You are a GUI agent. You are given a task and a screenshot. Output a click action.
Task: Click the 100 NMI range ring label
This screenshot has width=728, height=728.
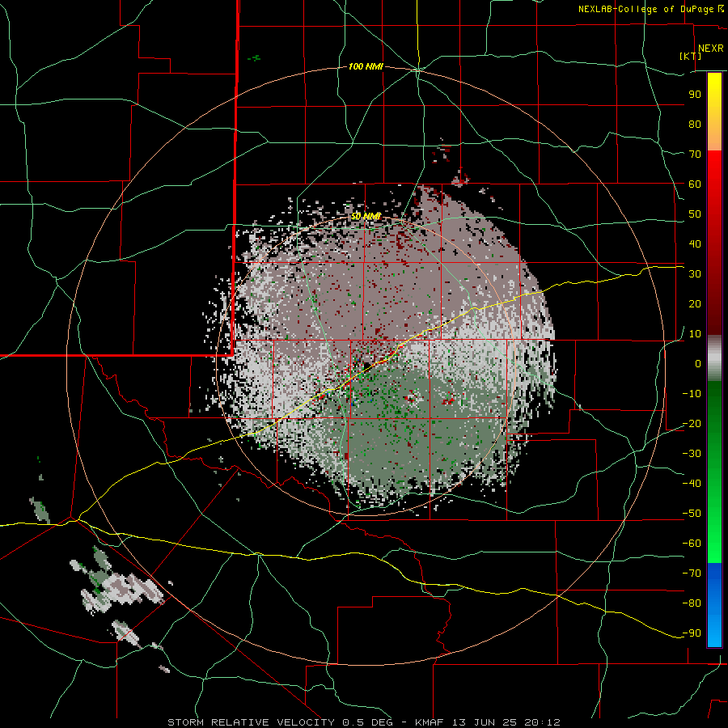tap(366, 67)
